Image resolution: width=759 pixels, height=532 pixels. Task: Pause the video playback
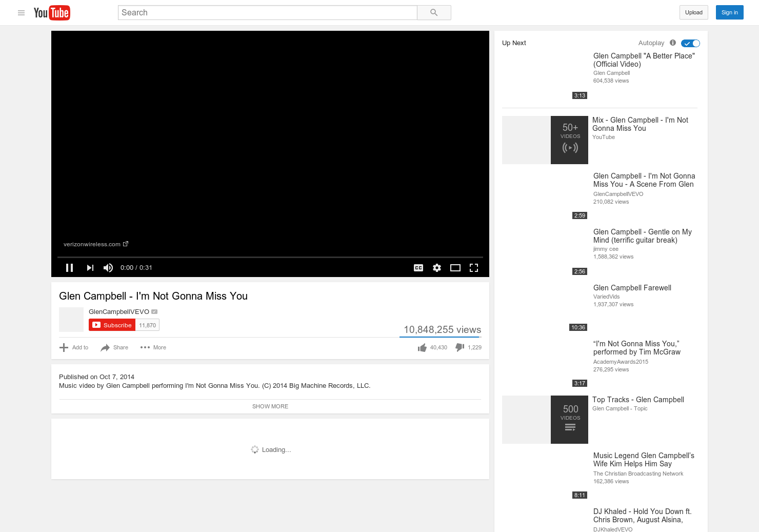click(70, 268)
